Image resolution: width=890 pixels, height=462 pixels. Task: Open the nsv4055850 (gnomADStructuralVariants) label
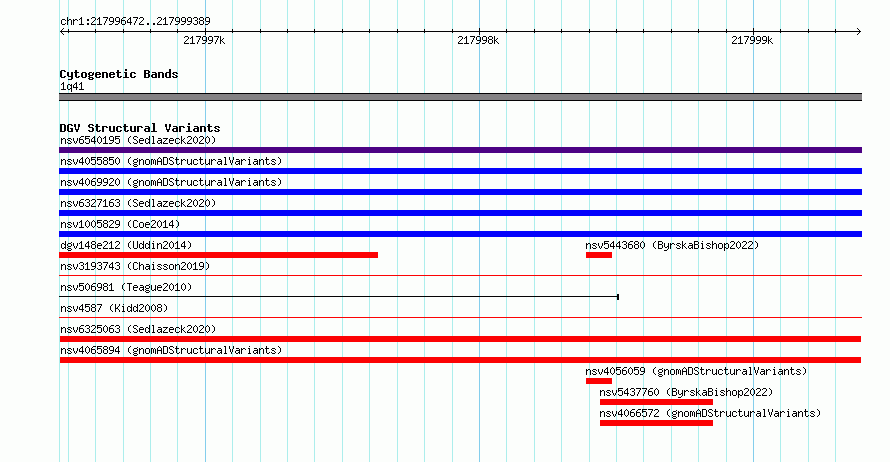click(x=171, y=161)
